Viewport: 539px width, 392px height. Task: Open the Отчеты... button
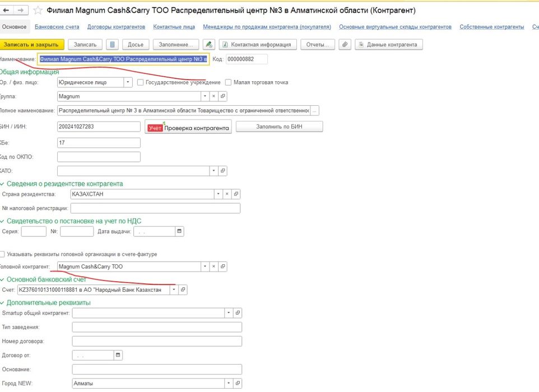click(x=318, y=44)
